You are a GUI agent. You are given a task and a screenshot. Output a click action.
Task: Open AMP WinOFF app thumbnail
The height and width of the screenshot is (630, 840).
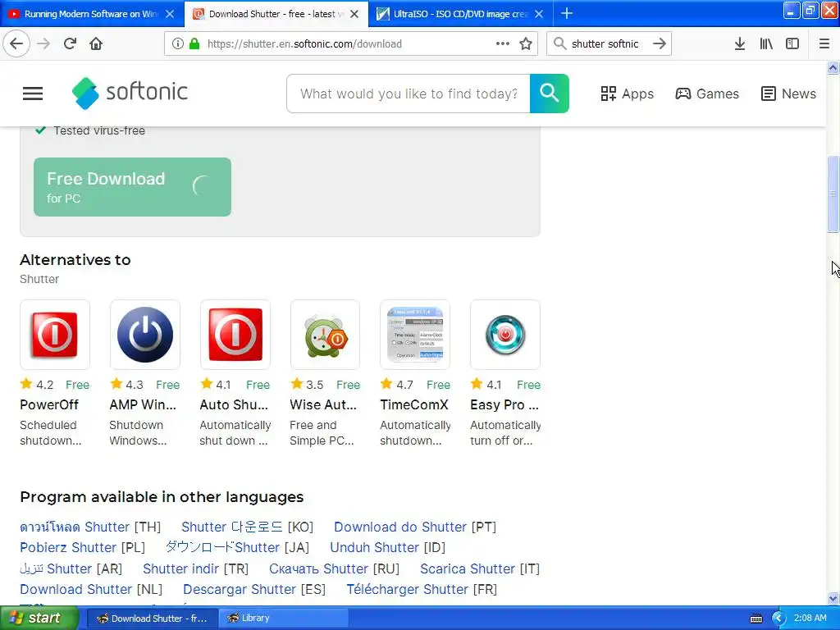[144, 335]
